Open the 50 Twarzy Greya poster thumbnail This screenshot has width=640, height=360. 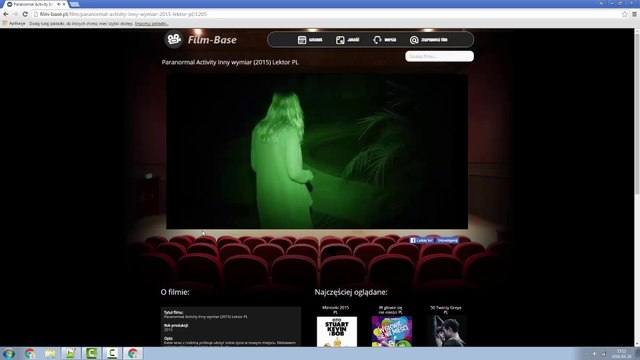pos(446,331)
